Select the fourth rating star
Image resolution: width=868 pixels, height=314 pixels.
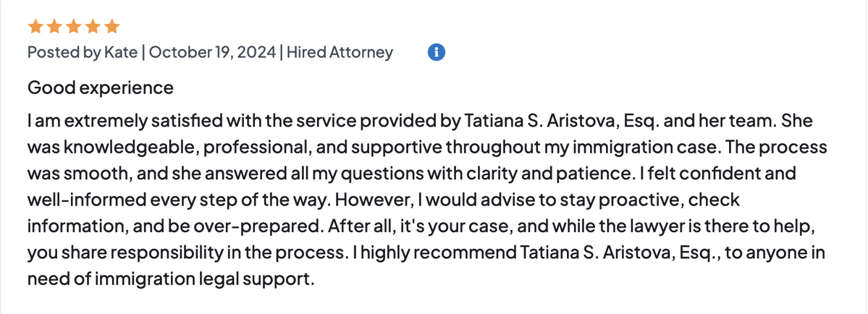(92, 27)
